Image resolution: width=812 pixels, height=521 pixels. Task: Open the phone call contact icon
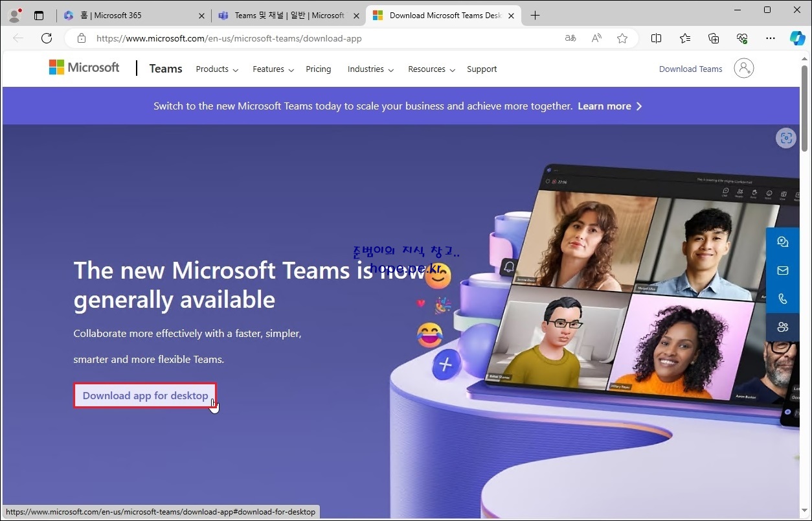pos(783,299)
